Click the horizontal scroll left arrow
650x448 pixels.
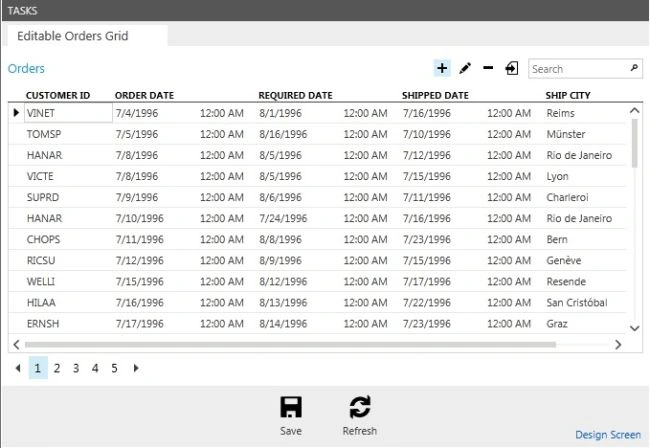[x=17, y=344]
